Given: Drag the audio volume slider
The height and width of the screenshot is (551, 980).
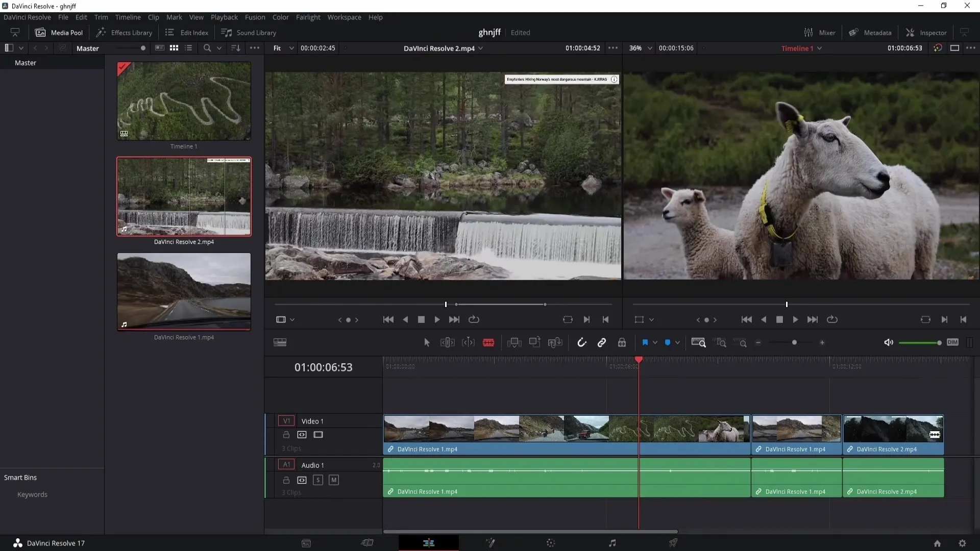Looking at the screenshot, I should point(938,343).
